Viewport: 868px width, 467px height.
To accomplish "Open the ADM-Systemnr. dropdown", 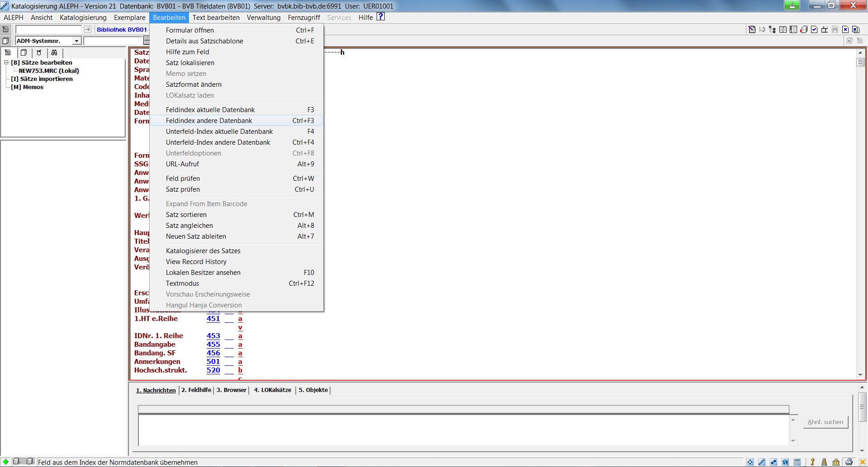I will pos(76,41).
